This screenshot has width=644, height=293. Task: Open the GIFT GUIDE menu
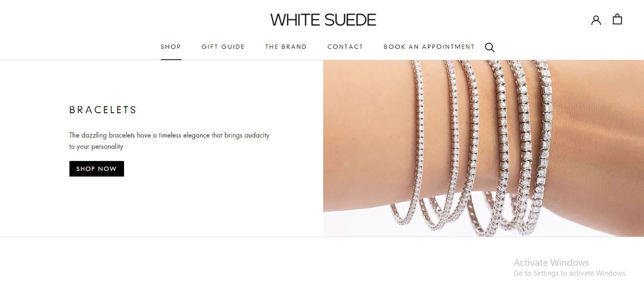tap(223, 47)
